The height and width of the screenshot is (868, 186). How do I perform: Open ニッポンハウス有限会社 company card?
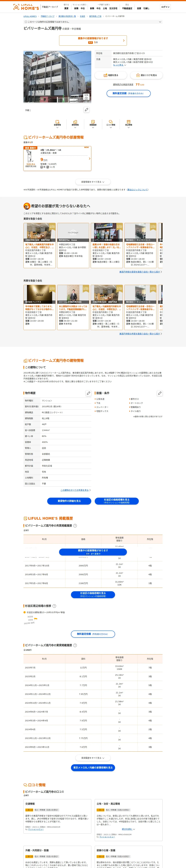click(x=107, y=245)
